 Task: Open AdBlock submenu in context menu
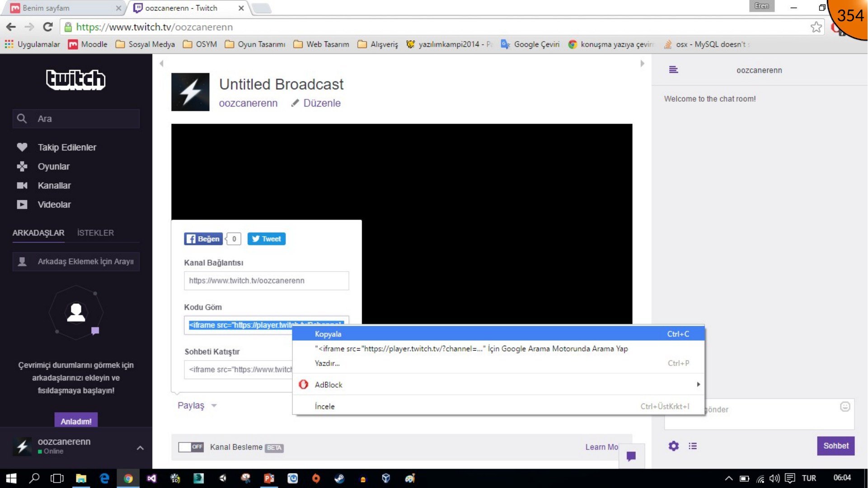[x=498, y=385]
